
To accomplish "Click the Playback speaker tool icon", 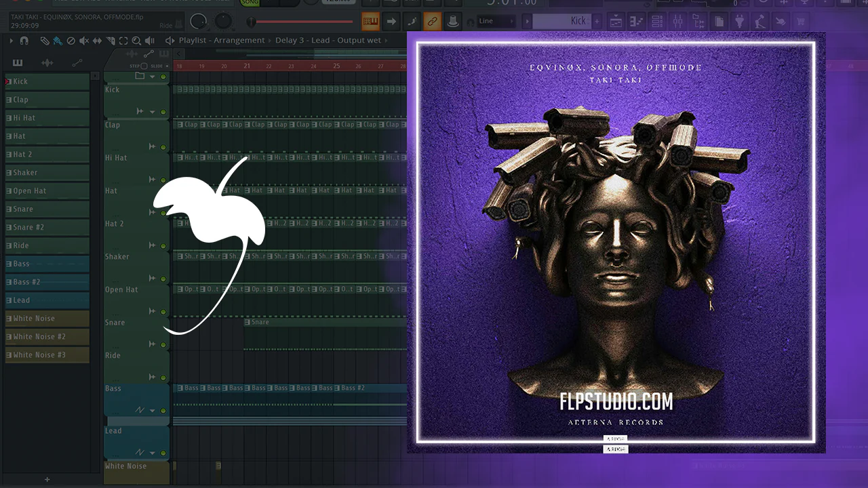I will pyautogui.click(x=151, y=41).
